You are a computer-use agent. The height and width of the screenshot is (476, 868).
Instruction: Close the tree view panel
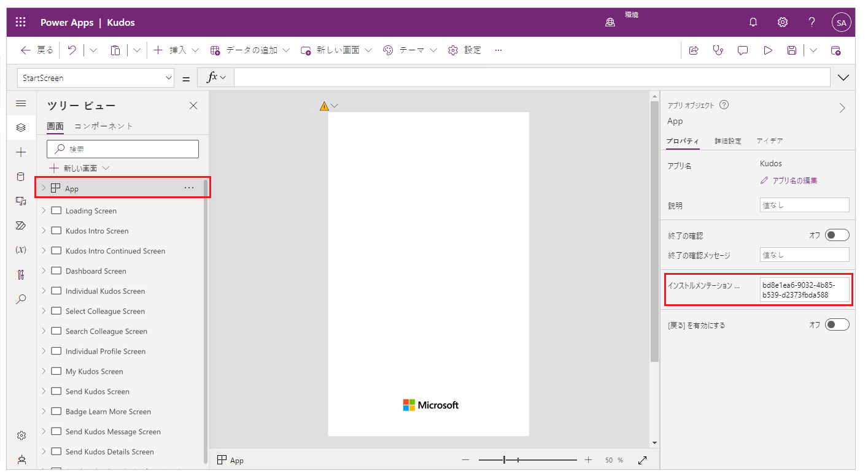click(193, 106)
